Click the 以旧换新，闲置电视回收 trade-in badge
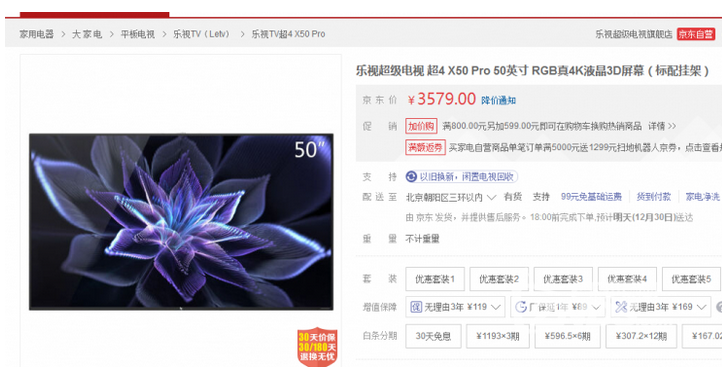This screenshot has height=367, width=722. coord(461,176)
